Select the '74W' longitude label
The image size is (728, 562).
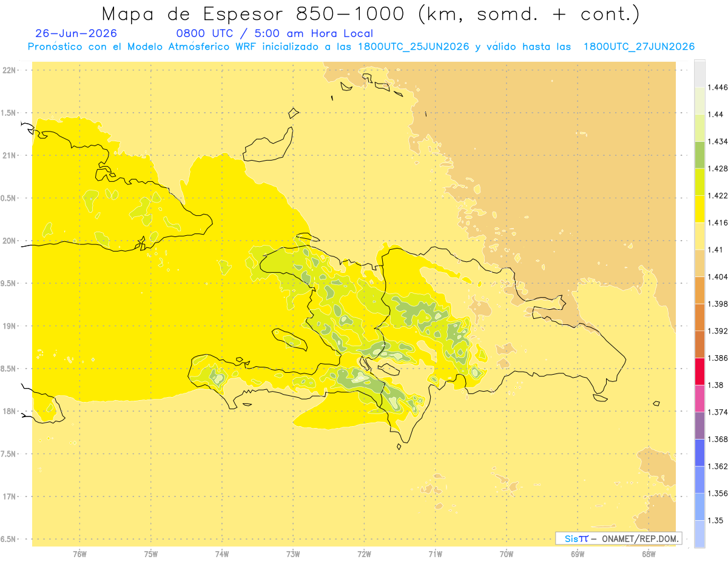[221, 554]
